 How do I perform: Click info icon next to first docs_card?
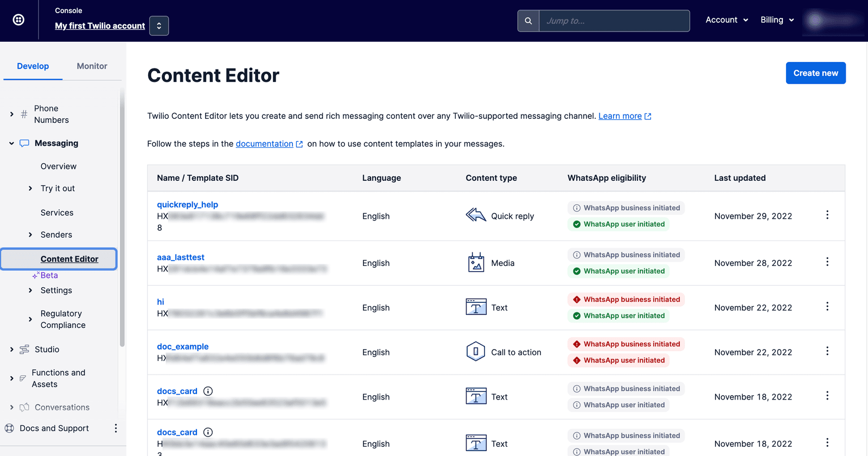208,391
